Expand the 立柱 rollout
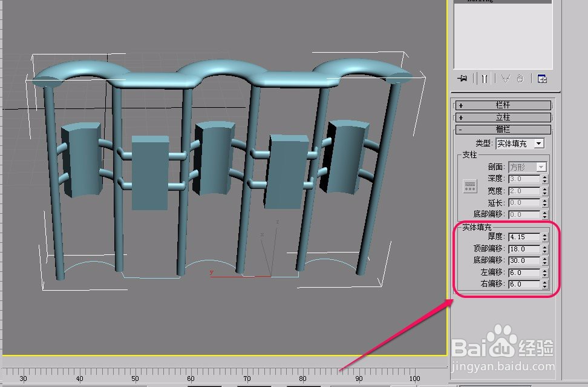This screenshot has height=387, width=588. [503, 117]
